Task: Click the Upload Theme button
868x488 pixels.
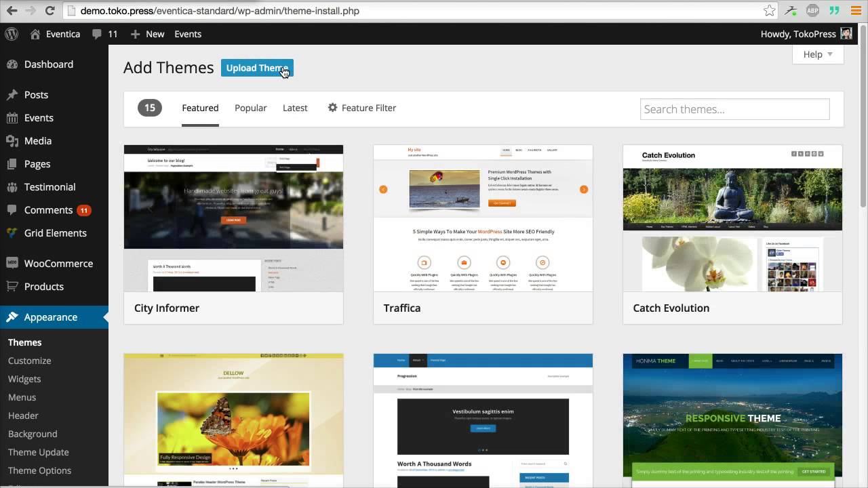Action: click(x=257, y=68)
